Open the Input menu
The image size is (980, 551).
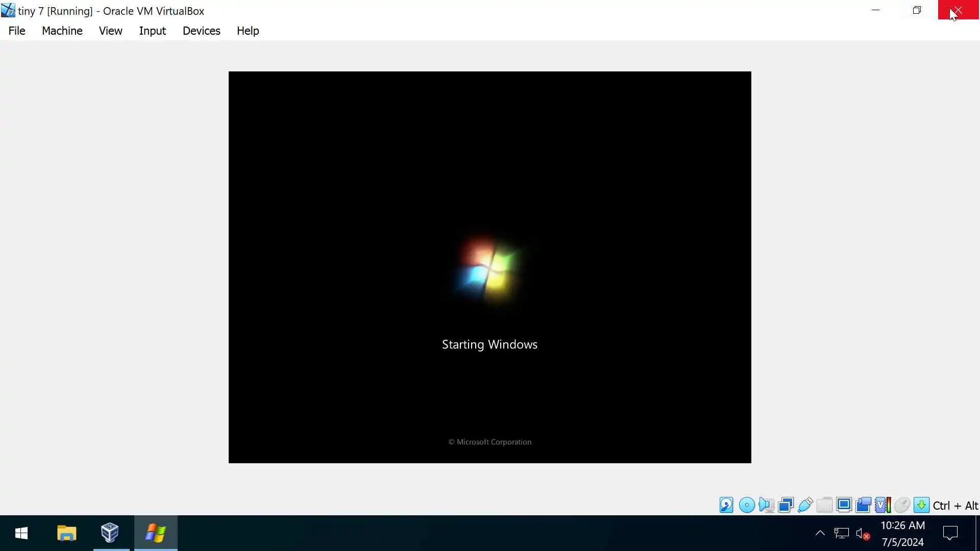coord(152,31)
